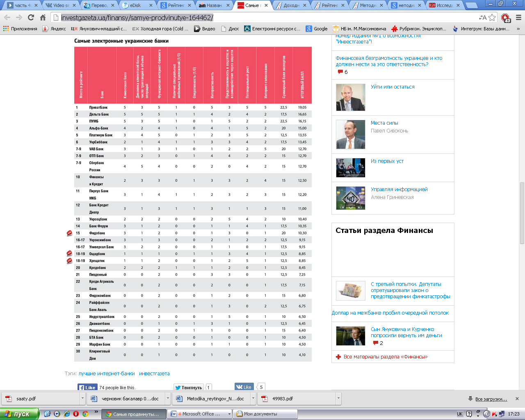Click Все материалы раздела Финансы link
This screenshot has width=525, height=420.
point(386,357)
